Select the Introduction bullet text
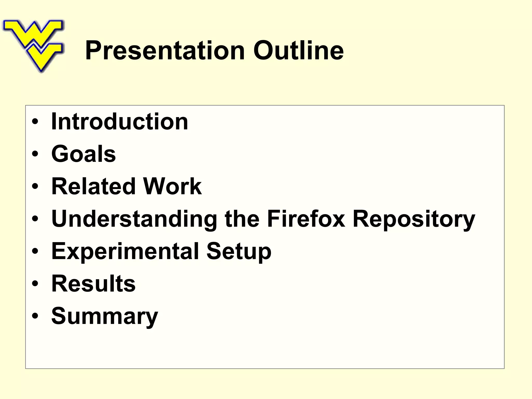Viewport: 532px width, 399px height. click(x=120, y=122)
